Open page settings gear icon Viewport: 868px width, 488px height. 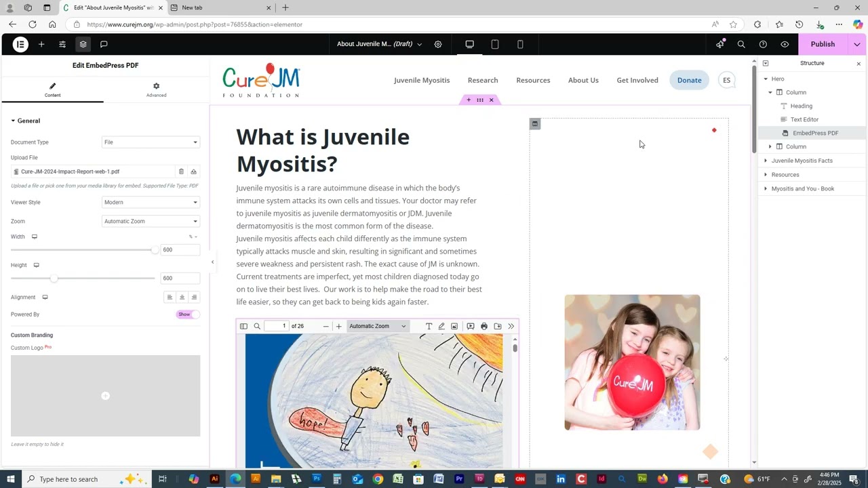(438, 44)
